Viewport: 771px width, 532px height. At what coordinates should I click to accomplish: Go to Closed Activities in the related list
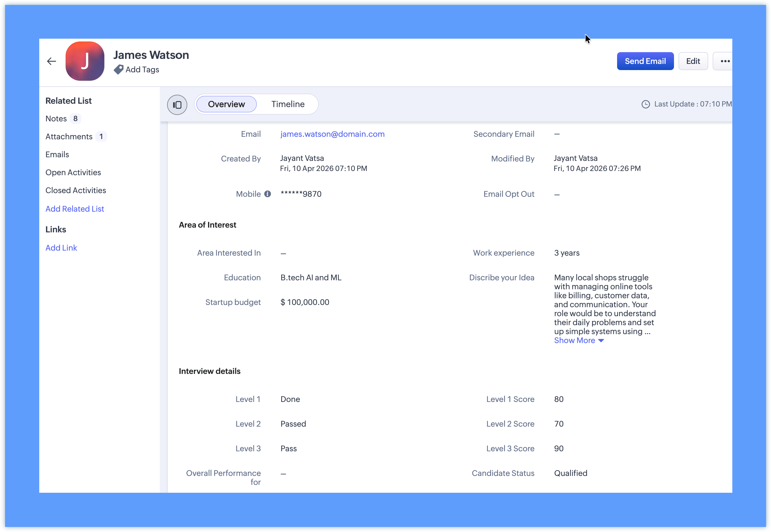click(76, 190)
